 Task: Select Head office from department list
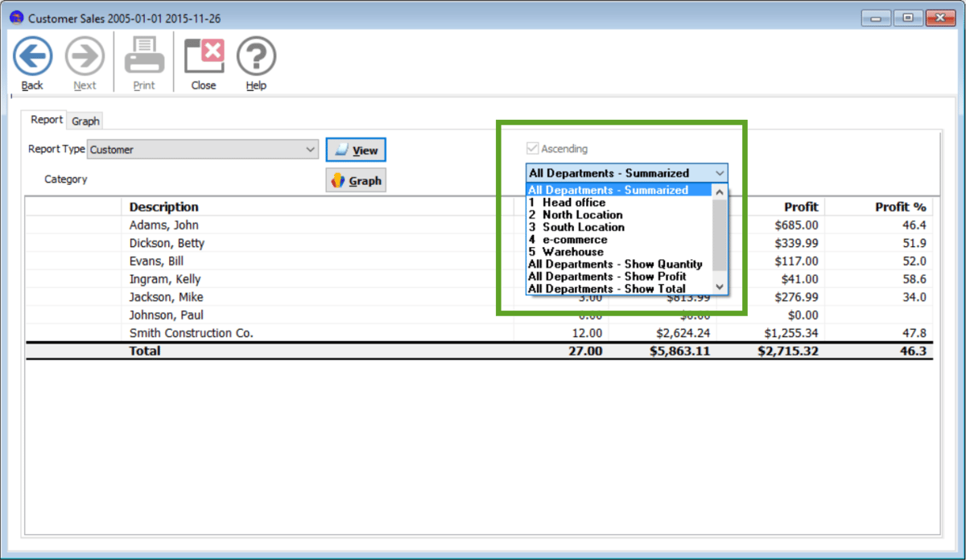(573, 203)
